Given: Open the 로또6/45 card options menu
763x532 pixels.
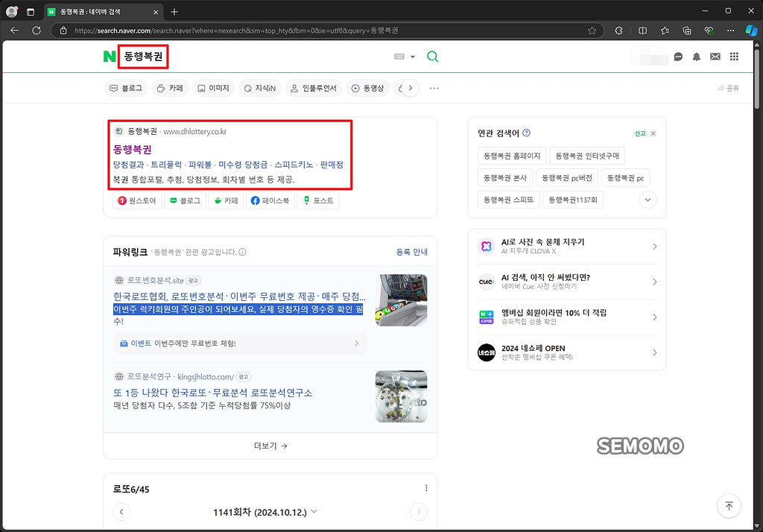Looking at the screenshot, I should (x=426, y=488).
